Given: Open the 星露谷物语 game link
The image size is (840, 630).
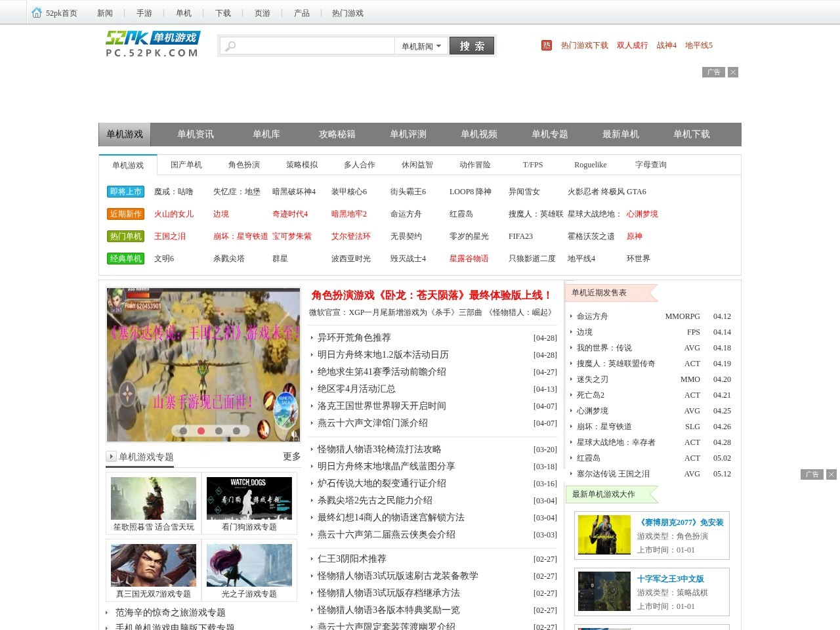Looking at the screenshot, I should coord(469,259).
